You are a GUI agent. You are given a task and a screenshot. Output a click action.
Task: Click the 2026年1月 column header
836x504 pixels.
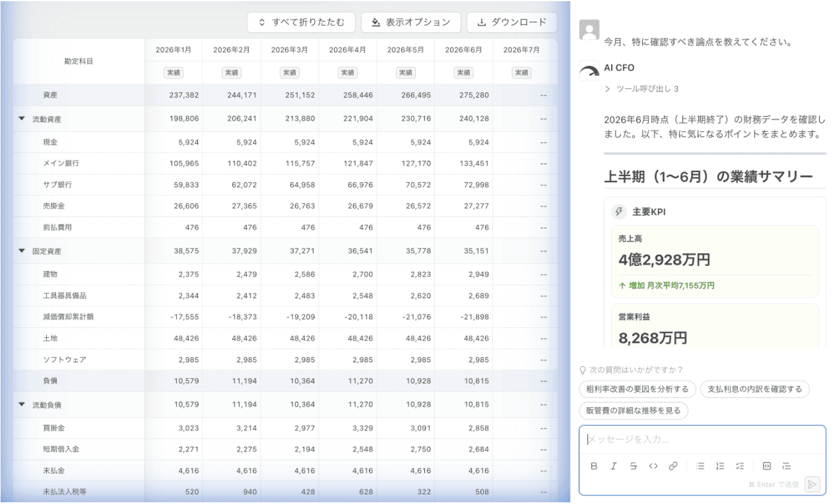point(173,50)
